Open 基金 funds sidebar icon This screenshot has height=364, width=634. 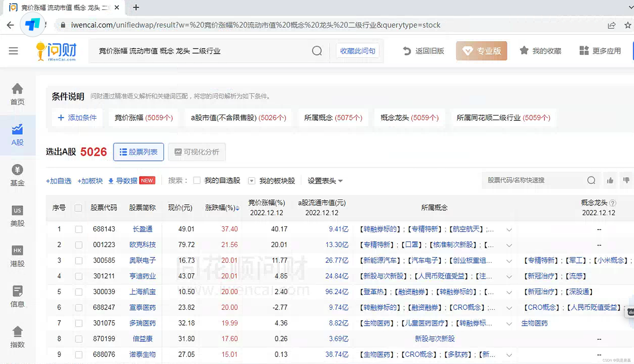[17, 175]
